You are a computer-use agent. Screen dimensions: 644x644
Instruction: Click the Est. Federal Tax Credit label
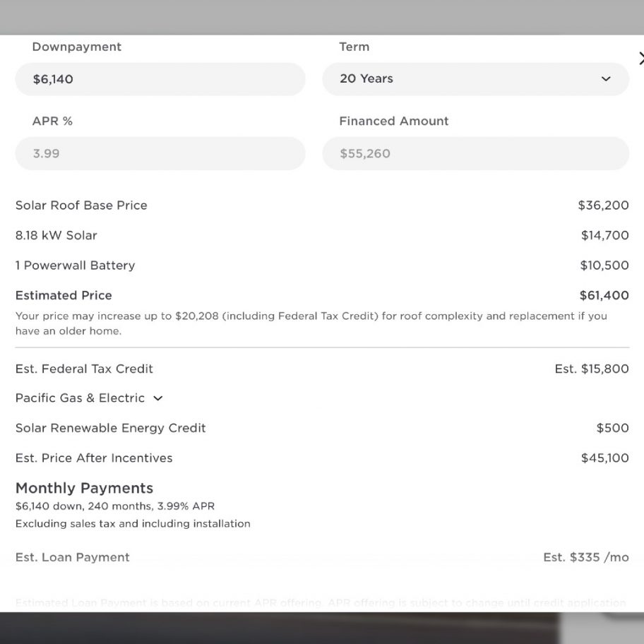point(84,369)
